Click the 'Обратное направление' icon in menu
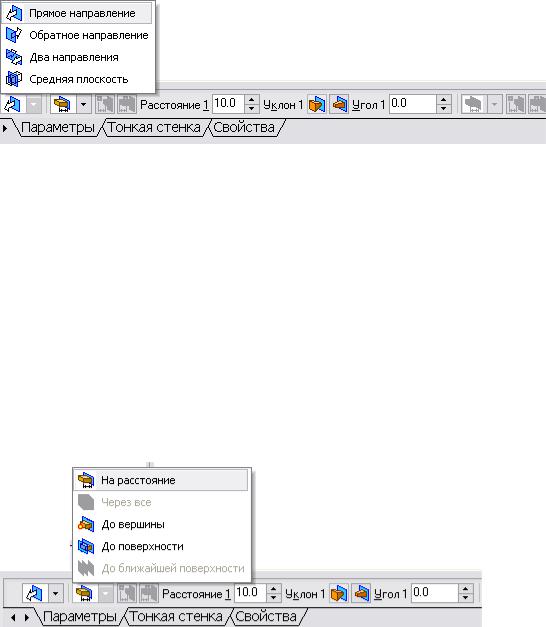546x627 pixels. point(14,35)
